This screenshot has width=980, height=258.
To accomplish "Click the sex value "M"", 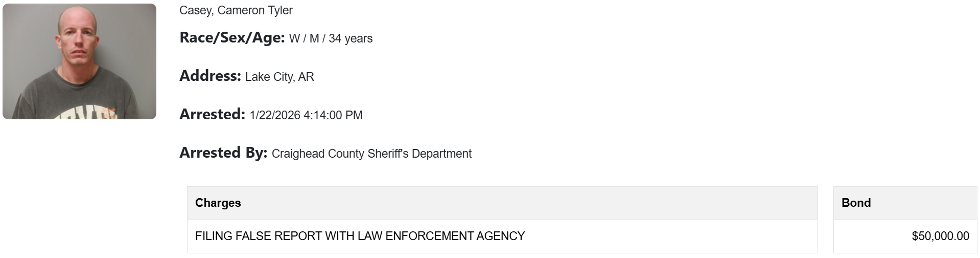I will pos(314,38).
